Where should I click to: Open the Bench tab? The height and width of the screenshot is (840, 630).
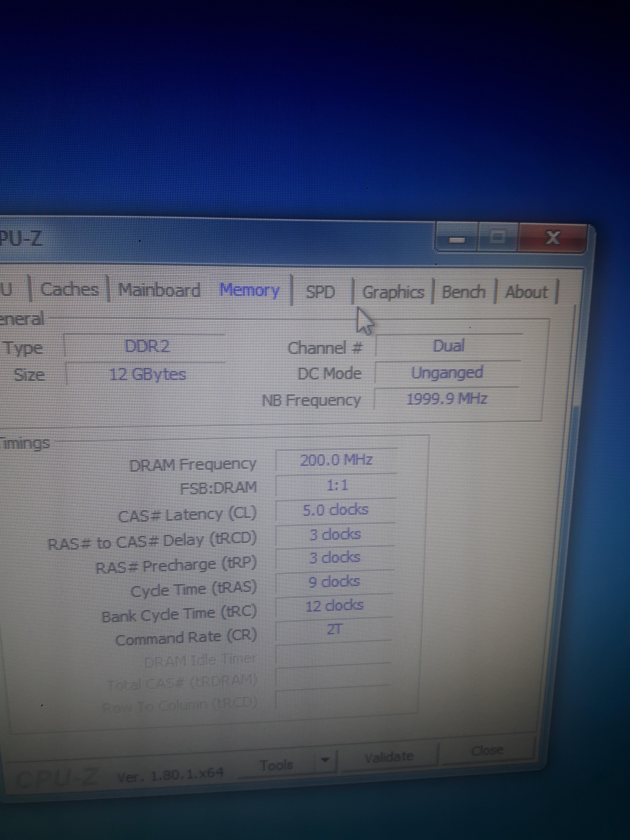click(x=464, y=292)
